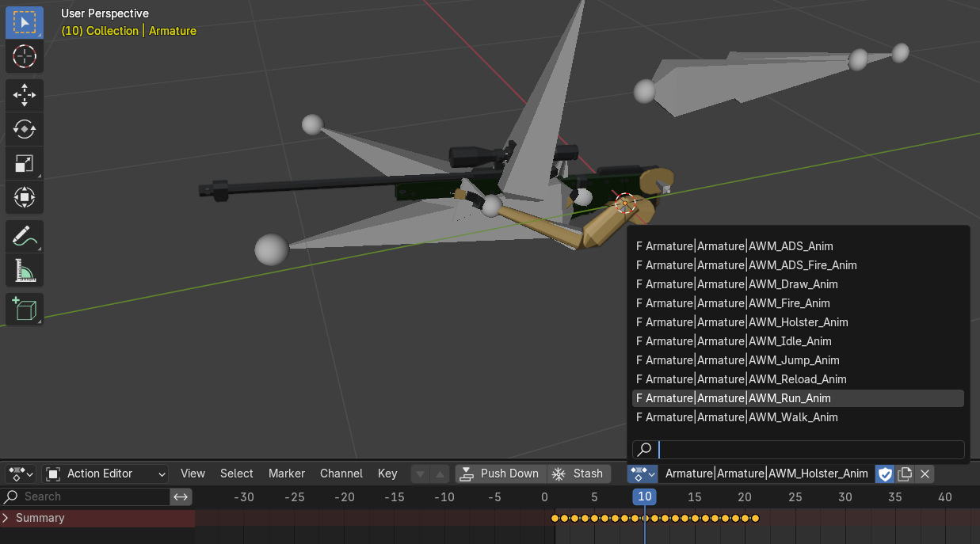Viewport: 980px width, 544px height.
Task: Open the Select menu
Action: (x=237, y=474)
